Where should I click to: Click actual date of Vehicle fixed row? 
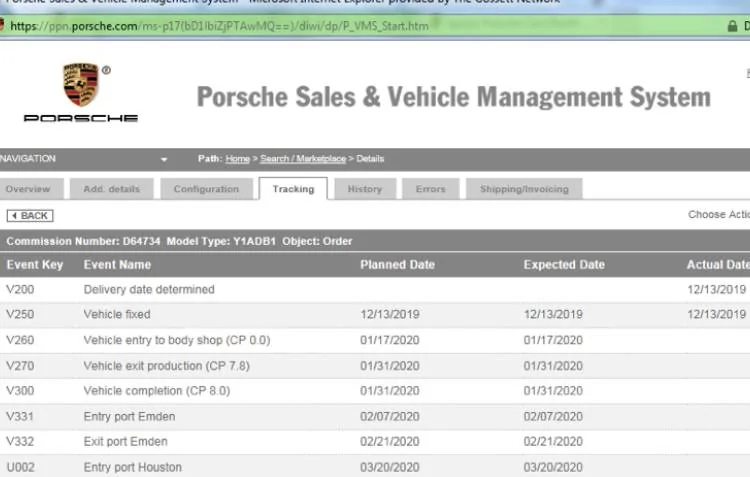pyautogui.click(x=717, y=314)
